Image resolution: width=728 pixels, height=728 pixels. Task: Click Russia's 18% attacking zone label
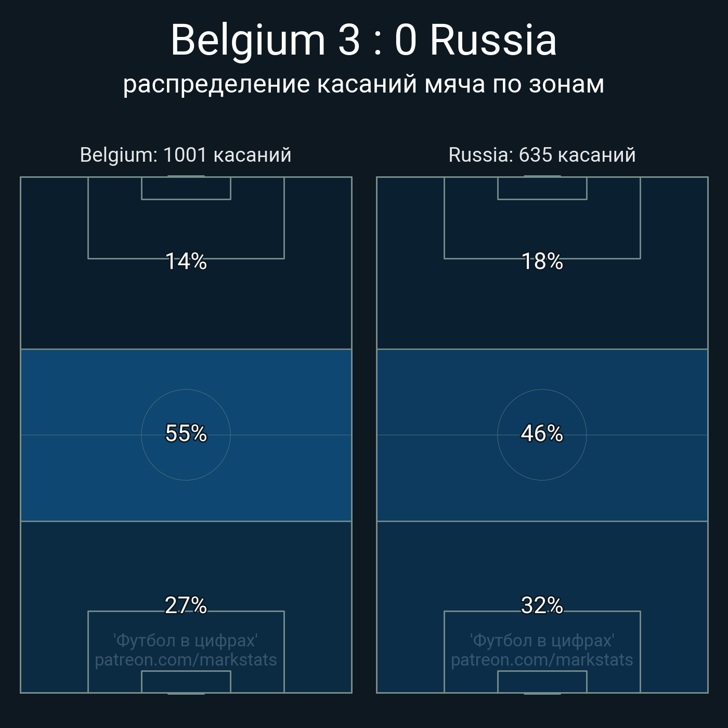[542, 261]
